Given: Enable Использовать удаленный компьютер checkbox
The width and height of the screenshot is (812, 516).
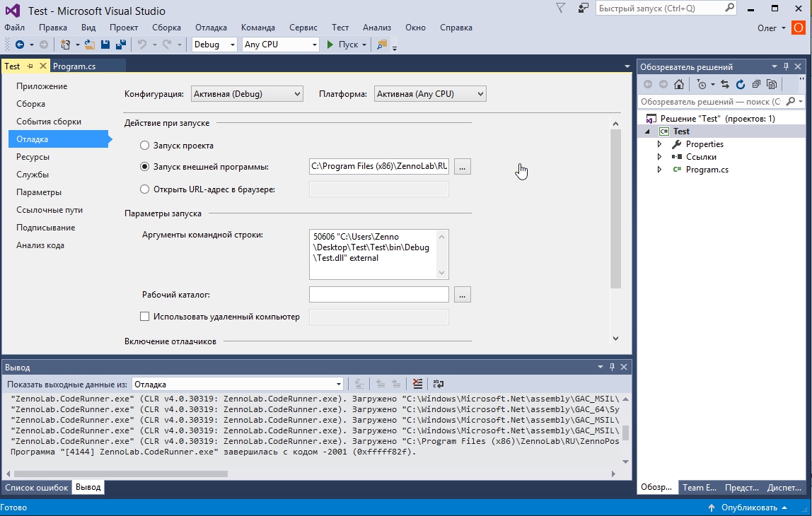Looking at the screenshot, I should coord(144,316).
